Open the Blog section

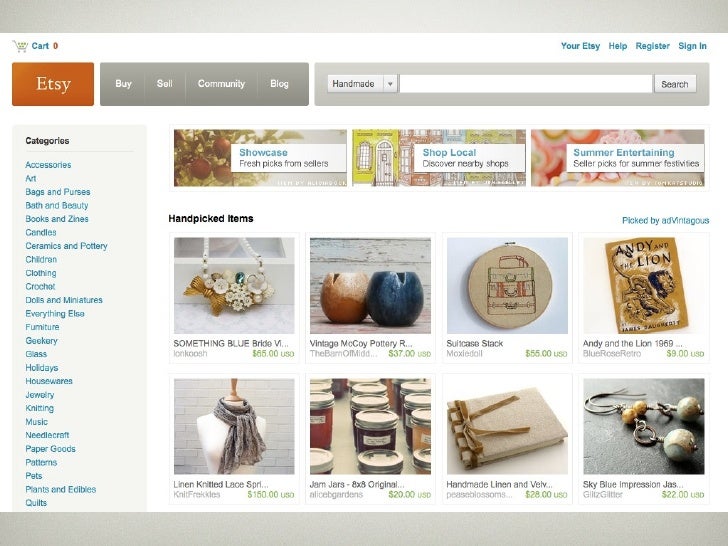click(279, 84)
